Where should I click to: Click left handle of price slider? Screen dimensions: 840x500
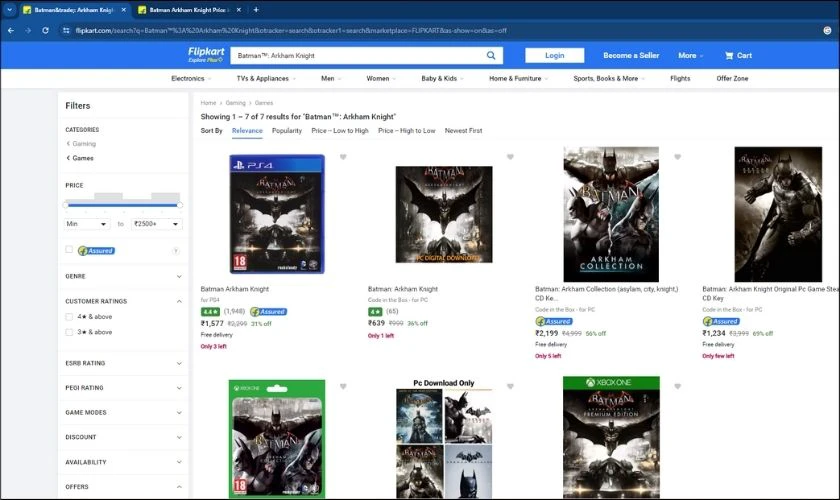[x=65, y=205]
